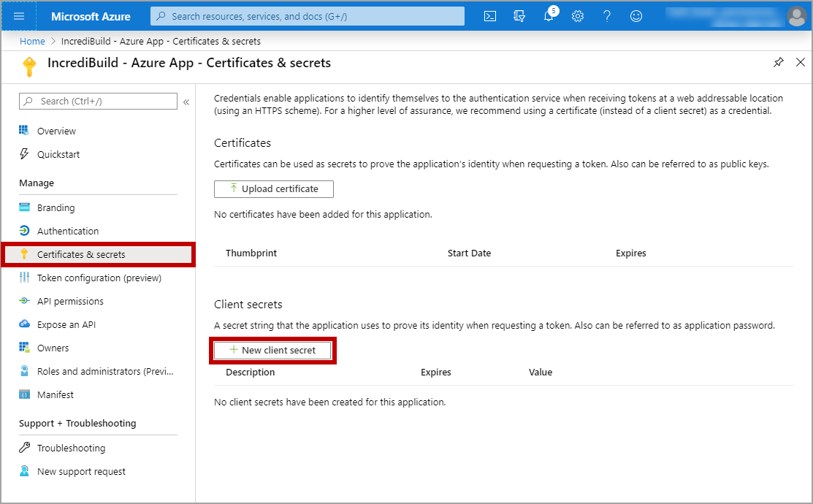813x504 pixels.
Task: Click the Troubleshooting wrench icon
Action: point(24,447)
